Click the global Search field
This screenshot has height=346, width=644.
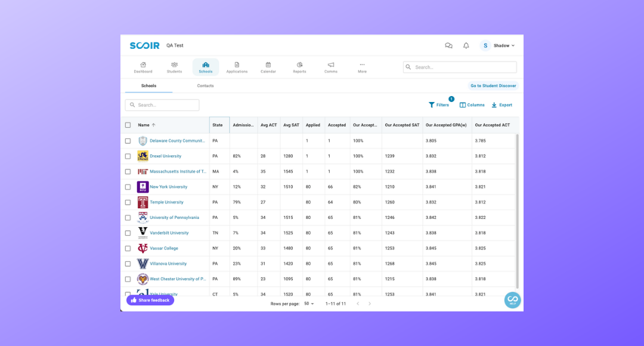[x=460, y=67]
